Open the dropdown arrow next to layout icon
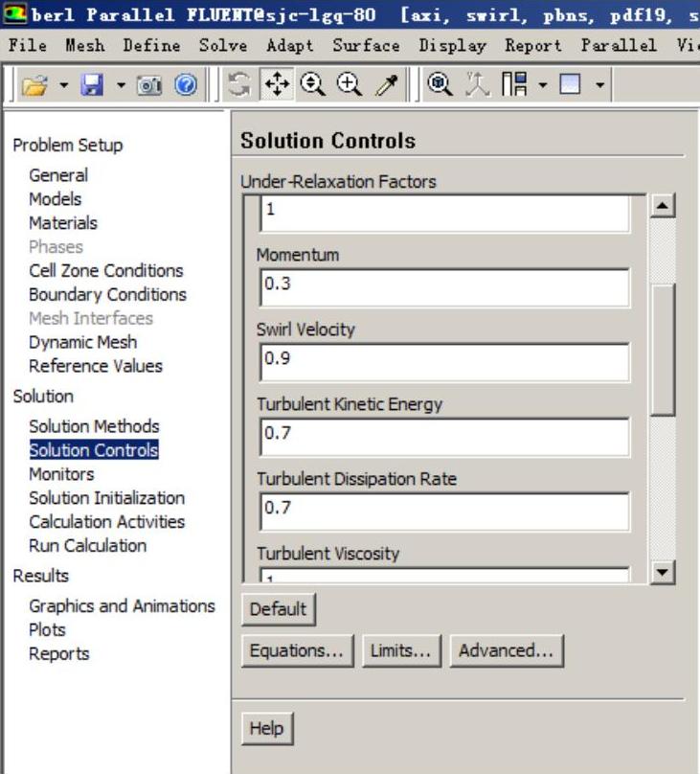 click(543, 85)
